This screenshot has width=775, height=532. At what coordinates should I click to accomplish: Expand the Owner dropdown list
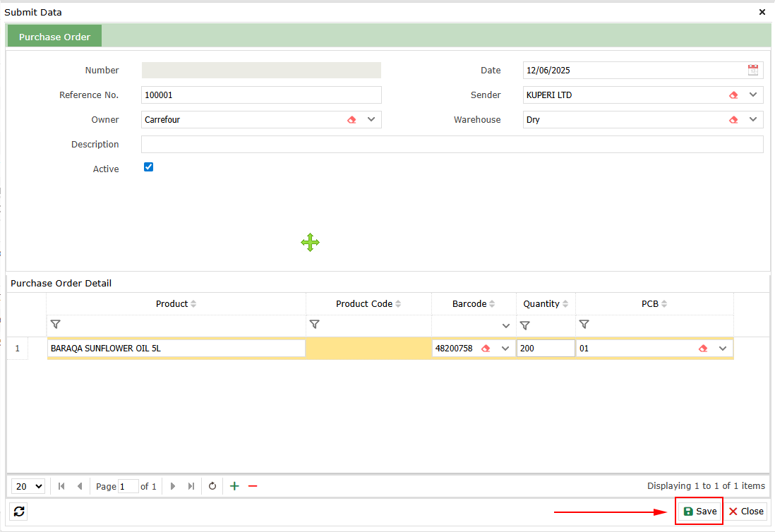tap(371, 120)
